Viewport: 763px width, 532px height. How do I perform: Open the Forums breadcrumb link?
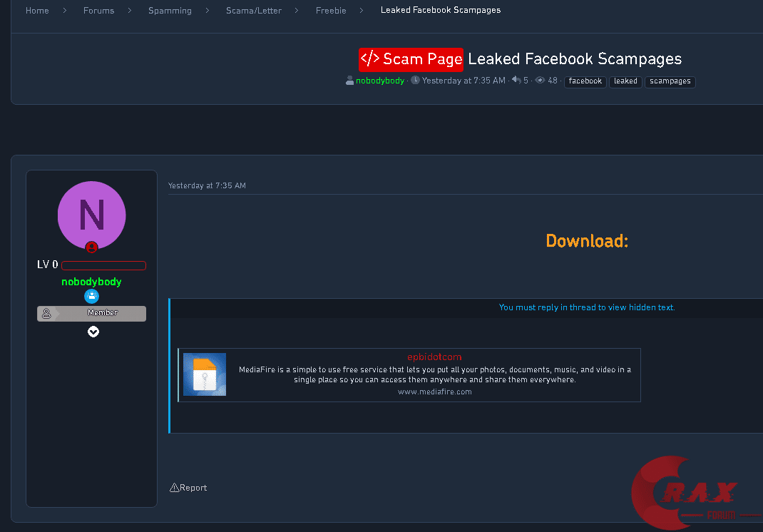(98, 10)
